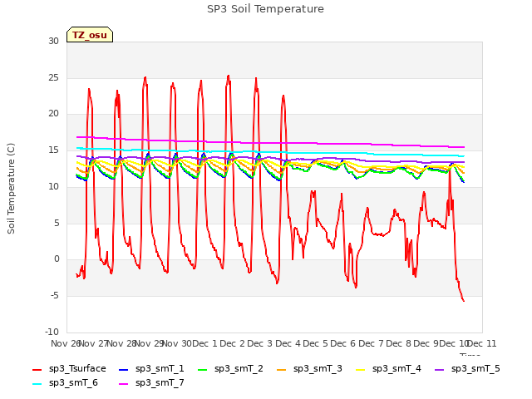Click the Dec 2 x-axis date label
Viewport: 532px width, 399px height.
tap(233, 343)
